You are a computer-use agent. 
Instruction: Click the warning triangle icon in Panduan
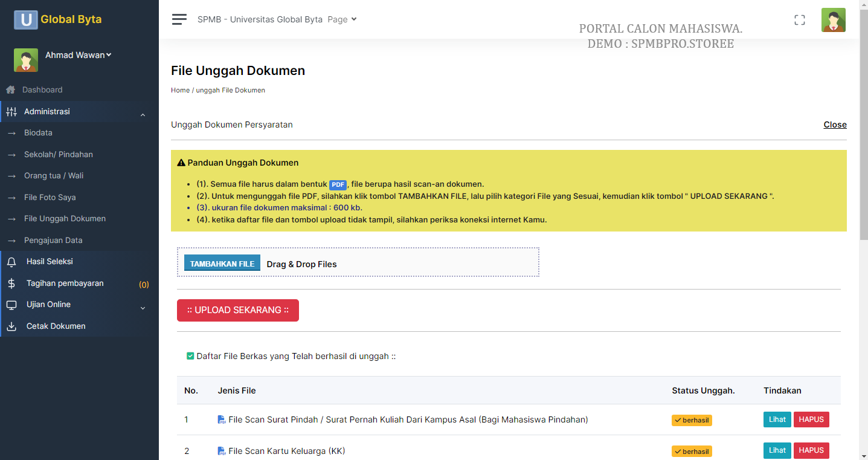(181, 163)
